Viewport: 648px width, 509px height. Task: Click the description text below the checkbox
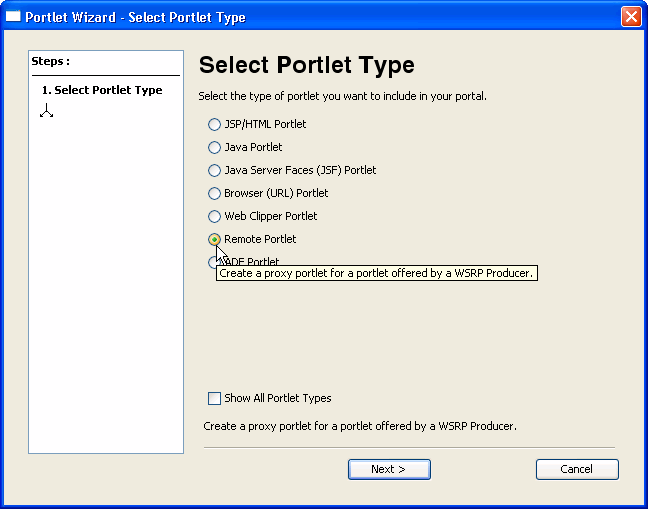360,426
